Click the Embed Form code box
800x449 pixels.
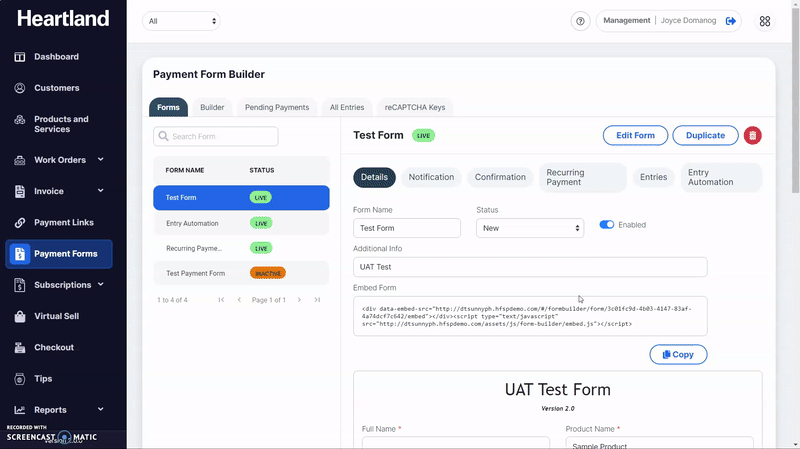[530, 316]
